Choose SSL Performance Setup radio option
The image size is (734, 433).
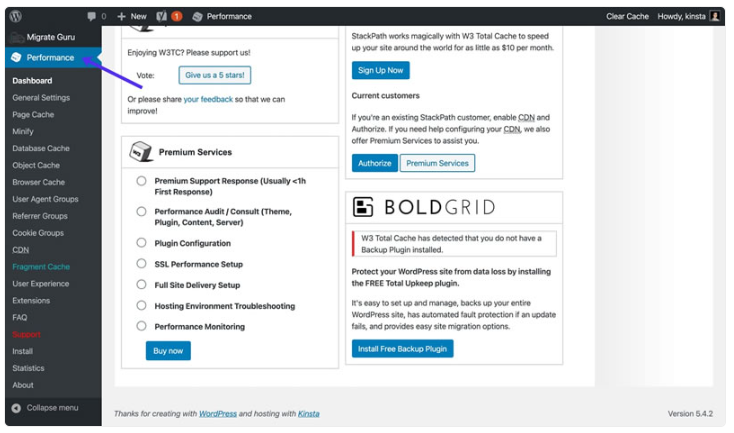pyautogui.click(x=141, y=264)
